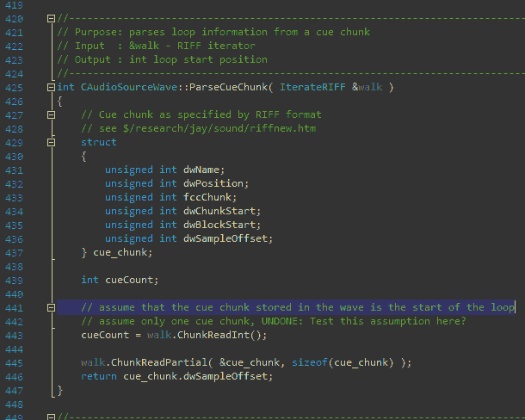Viewport: 525px width, 420px height.
Task: Click the 'Input : &walk - RIFF iterator' comment
Action: (156, 46)
